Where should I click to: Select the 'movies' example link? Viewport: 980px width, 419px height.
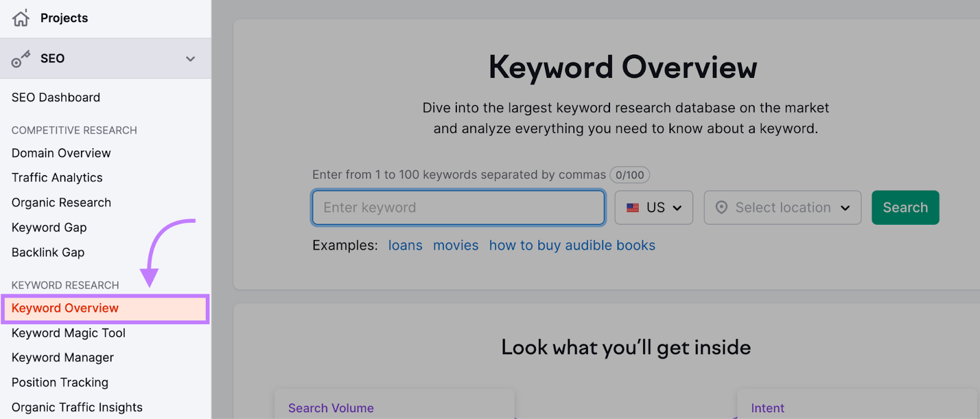(x=455, y=246)
